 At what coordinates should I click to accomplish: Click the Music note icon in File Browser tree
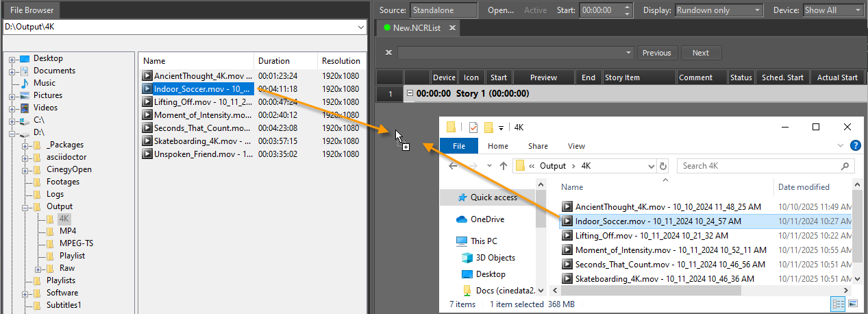tap(25, 83)
